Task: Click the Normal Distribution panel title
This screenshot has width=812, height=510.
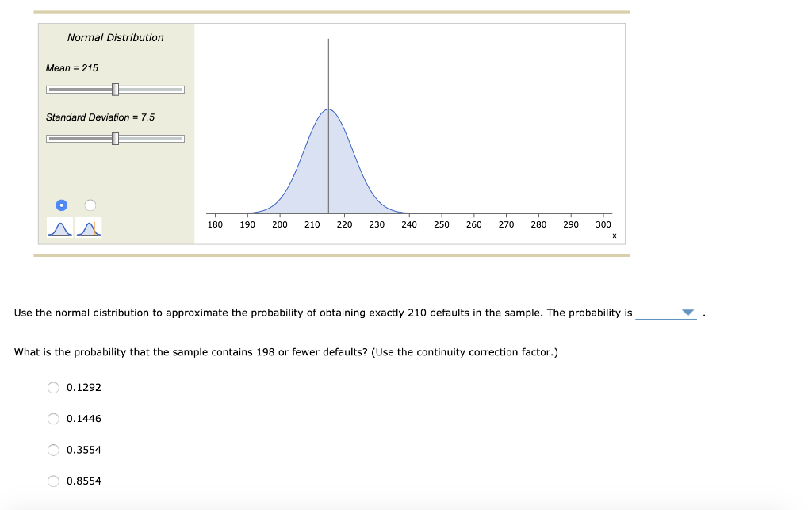Action: point(115,37)
